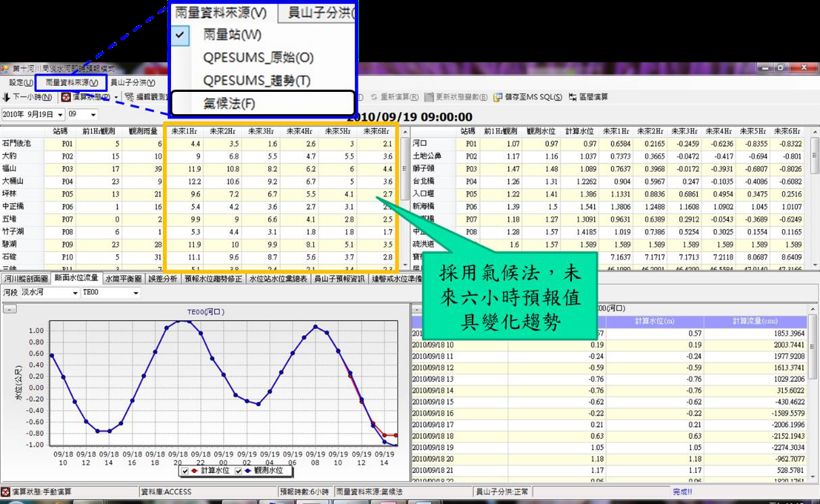Open the 河段 dropdown showing 淡水河
The height and width of the screenshot is (504, 820).
74,293
